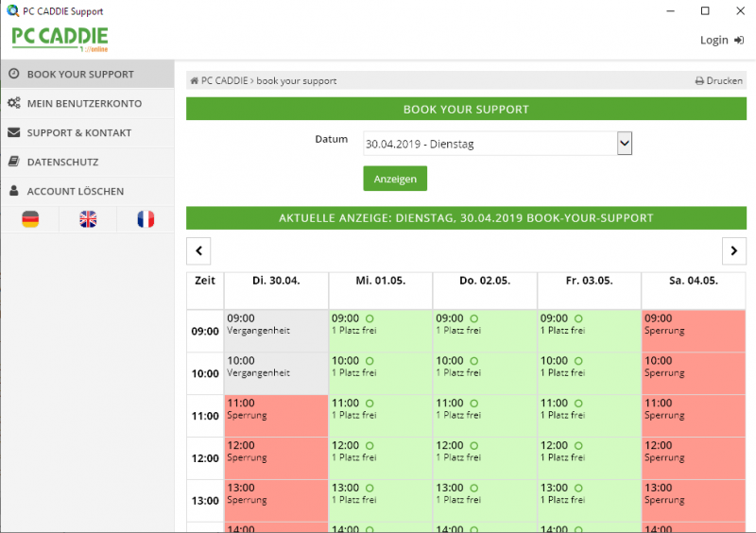756x533 pixels.
Task: Book the Fr. 03.05. 13:00 slot
Action: (589, 500)
